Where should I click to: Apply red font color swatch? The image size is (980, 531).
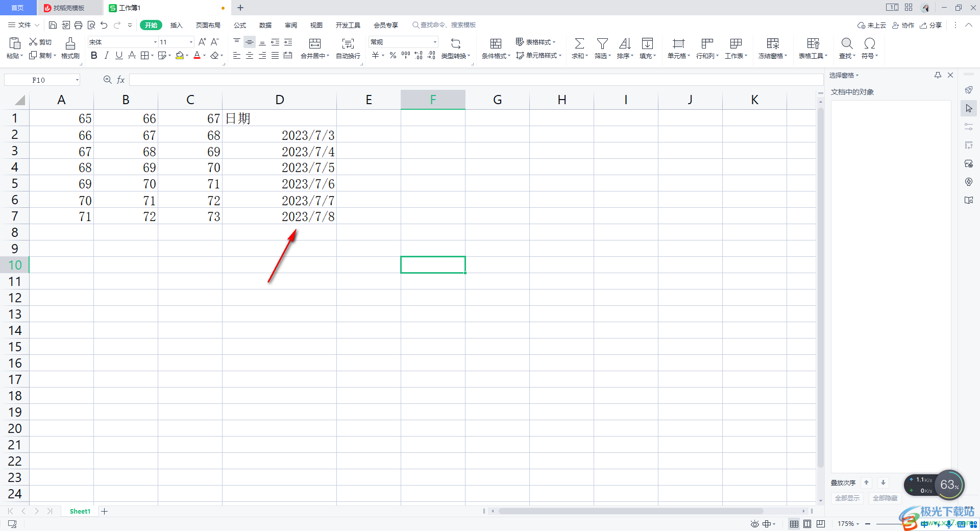197,55
